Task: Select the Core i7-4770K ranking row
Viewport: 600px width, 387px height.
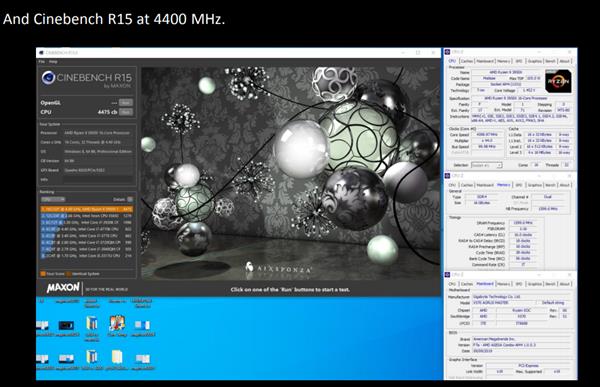Action: [87, 229]
